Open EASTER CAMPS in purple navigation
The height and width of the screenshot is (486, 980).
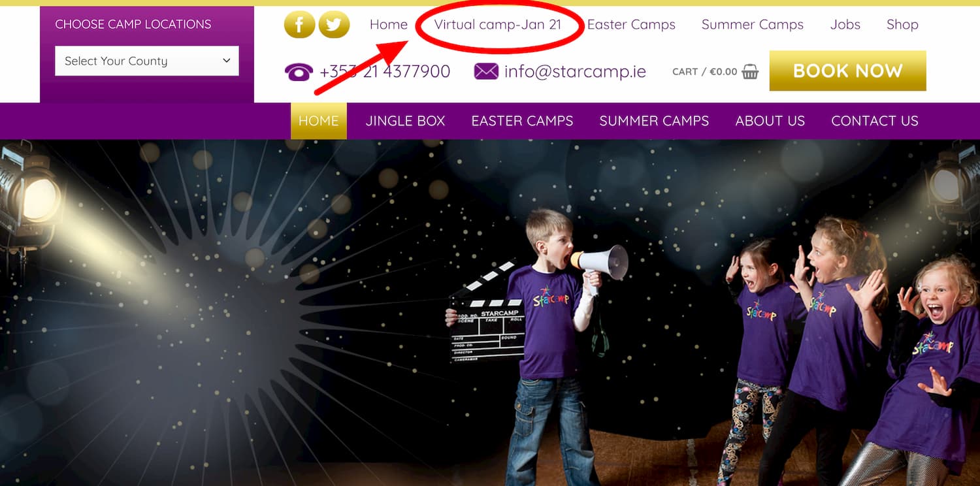(x=523, y=121)
